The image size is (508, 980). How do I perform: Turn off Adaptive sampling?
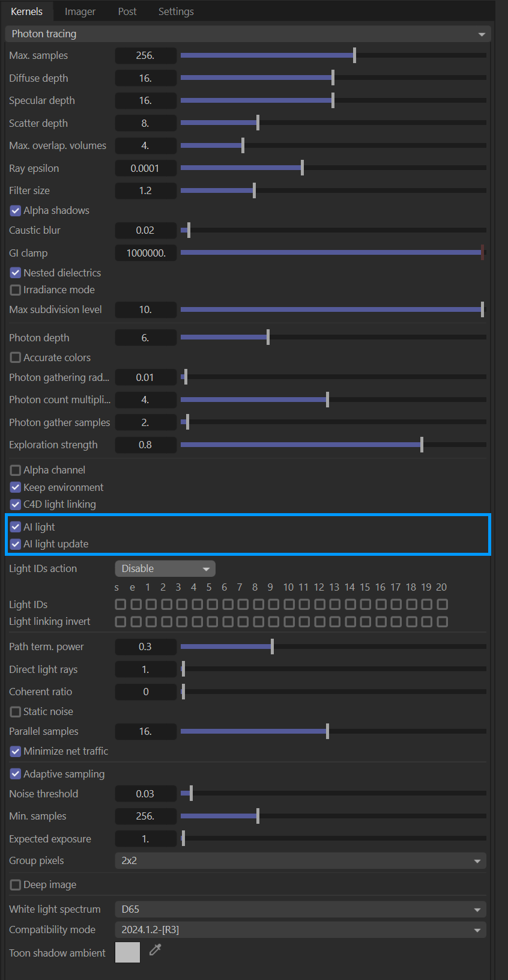[16, 775]
